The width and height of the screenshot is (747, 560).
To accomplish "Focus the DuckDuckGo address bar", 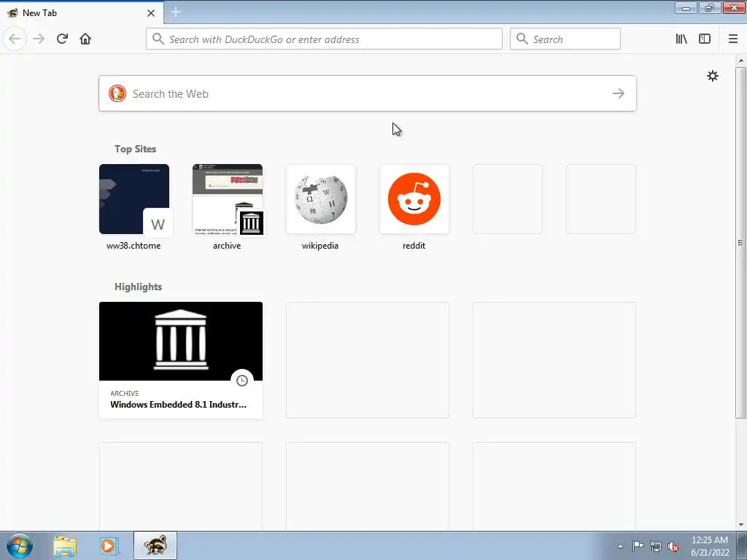I will [324, 39].
